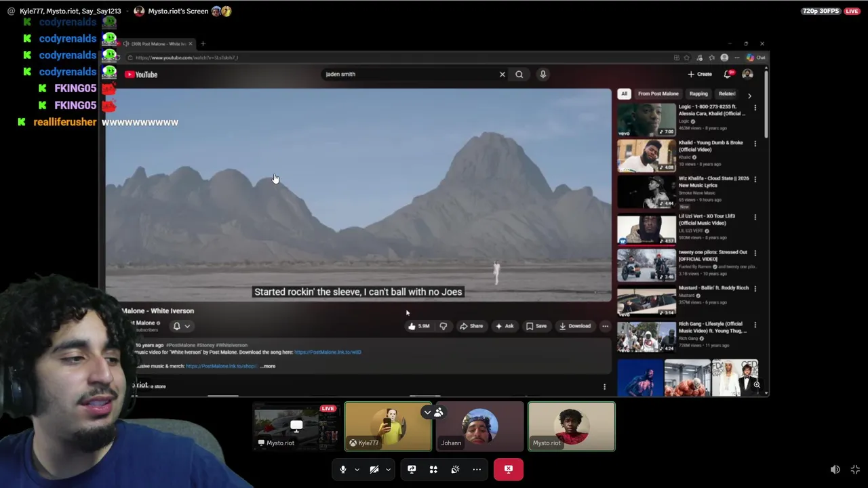Image resolution: width=868 pixels, height=488 pixels.
Task: Start voice search with microphone icon
Action: (543, 75)
